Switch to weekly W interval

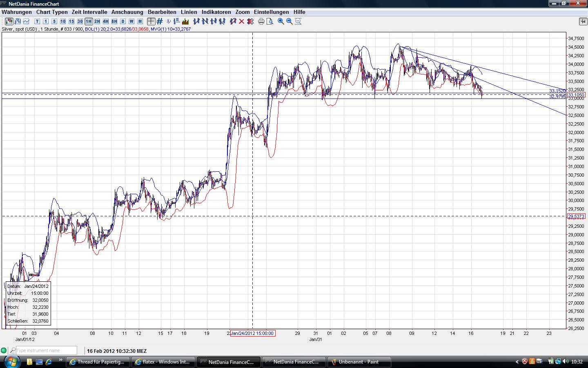[131, 21]
